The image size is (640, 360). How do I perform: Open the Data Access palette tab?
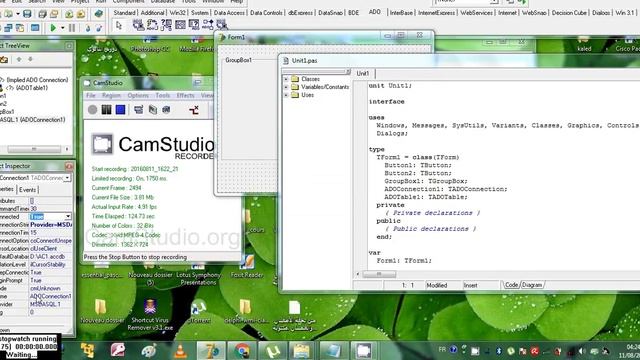tap(229, 13)
